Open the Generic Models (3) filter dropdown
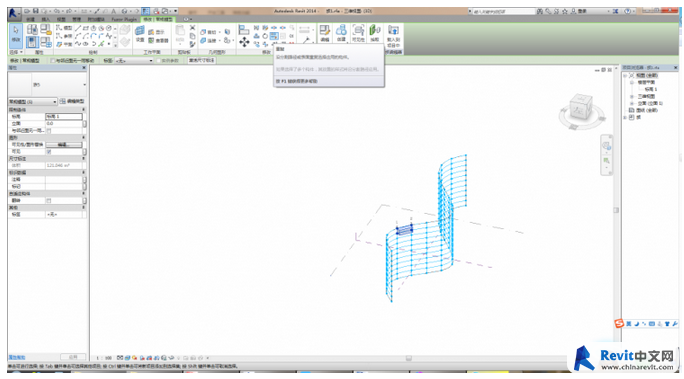 (x=33, y=102)
